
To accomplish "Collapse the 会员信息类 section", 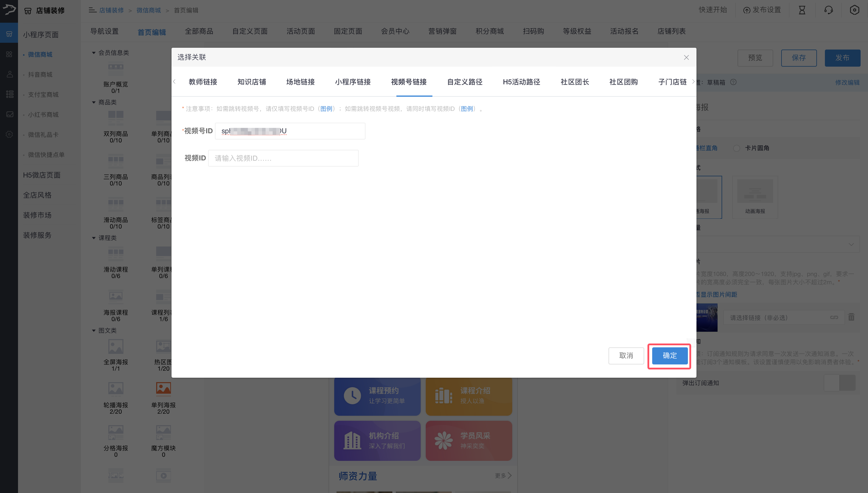I will pyautogui.click(x=94, y=53).
